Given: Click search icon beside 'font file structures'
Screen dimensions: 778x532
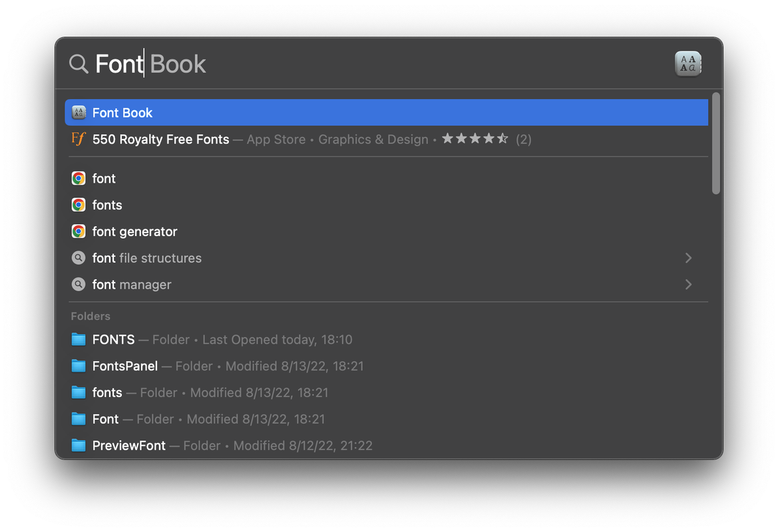Looking at the screenshot, I should (79, 258).
